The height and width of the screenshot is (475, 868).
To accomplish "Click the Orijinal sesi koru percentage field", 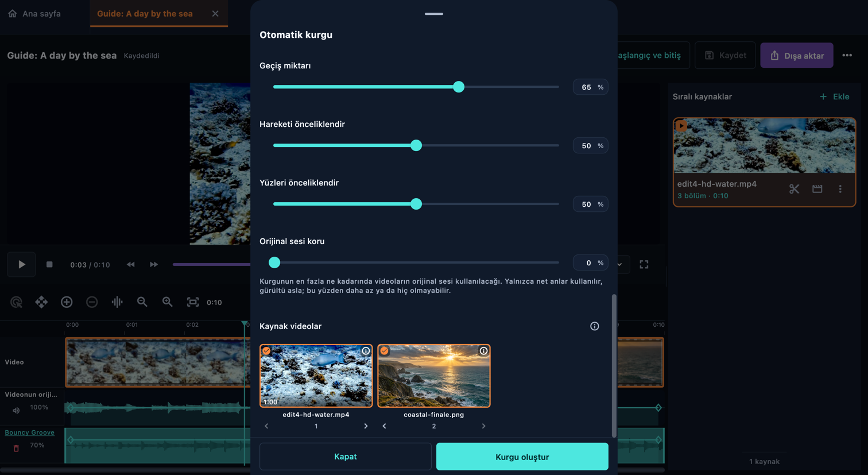I will click(590, 262).
